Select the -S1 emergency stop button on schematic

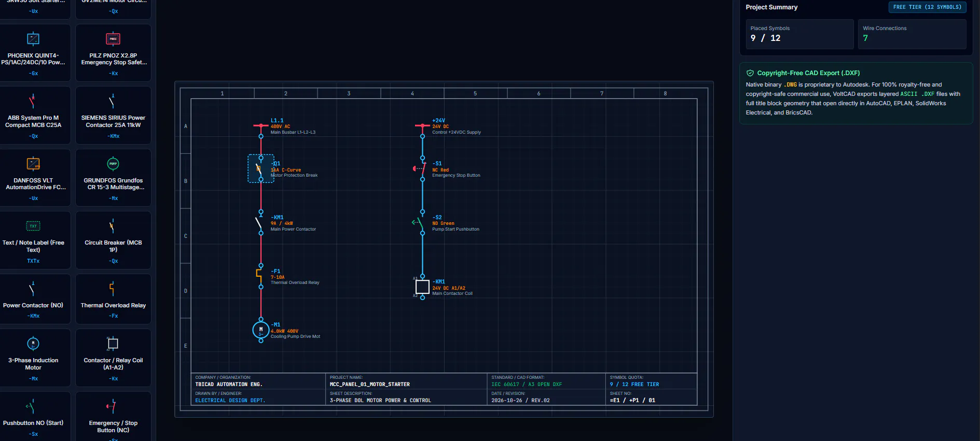coord(421,168)
